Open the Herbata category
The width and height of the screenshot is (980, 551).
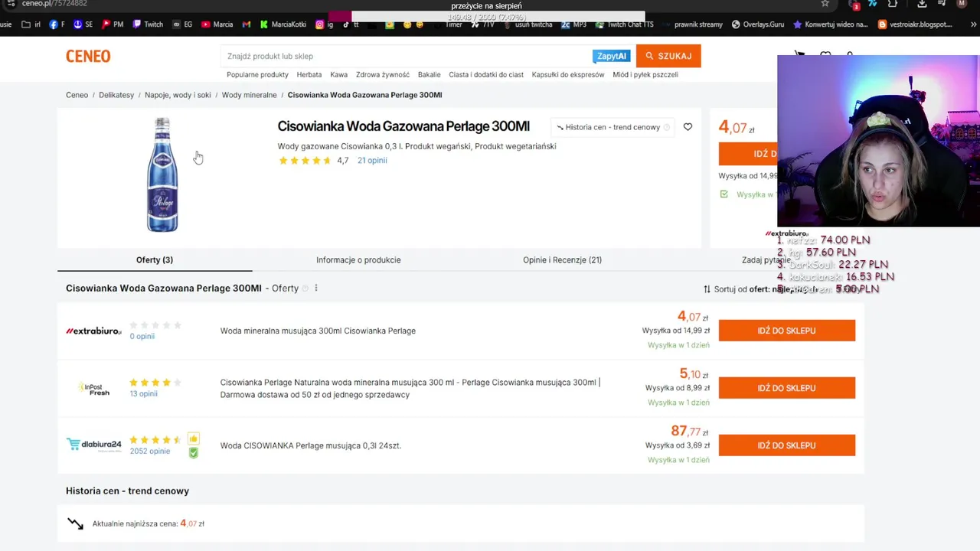pyautogui.click(x=309, y=75)
